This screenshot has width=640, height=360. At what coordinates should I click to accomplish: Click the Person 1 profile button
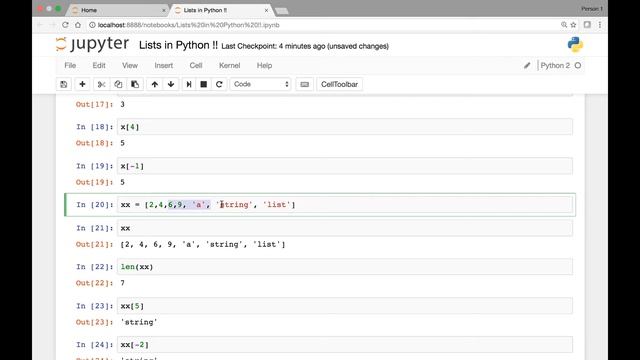592,9
